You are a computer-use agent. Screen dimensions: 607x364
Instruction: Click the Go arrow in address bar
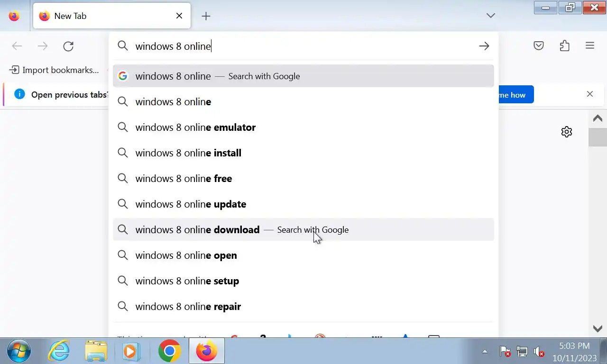pyautogui.click(x=484, y=46)
